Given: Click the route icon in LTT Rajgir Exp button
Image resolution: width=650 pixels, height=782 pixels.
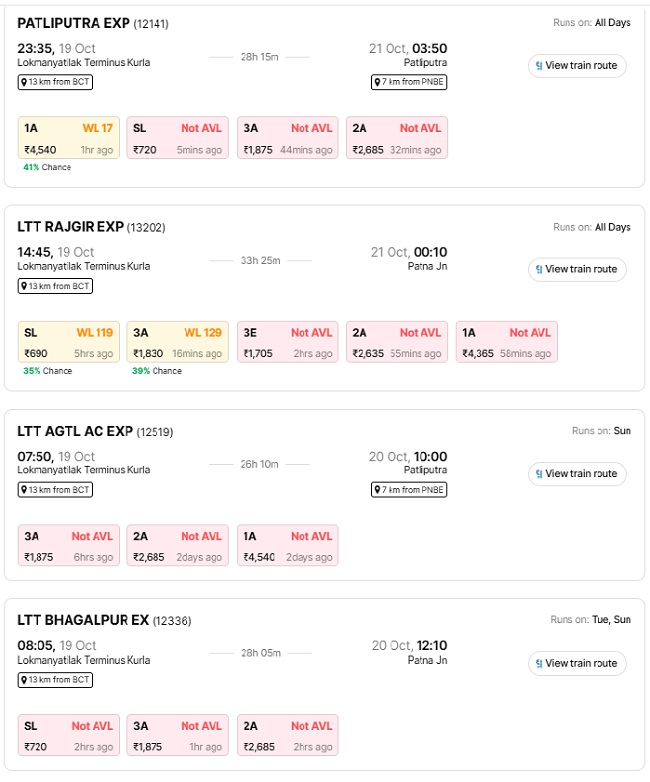Looking at the screenshot, I should (x=540, y=269).
